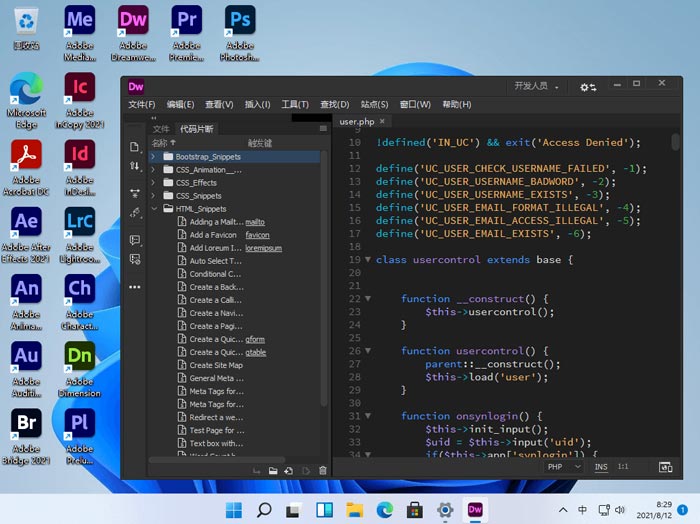Expand the CSS_Animation folder

tap(154, 170)
